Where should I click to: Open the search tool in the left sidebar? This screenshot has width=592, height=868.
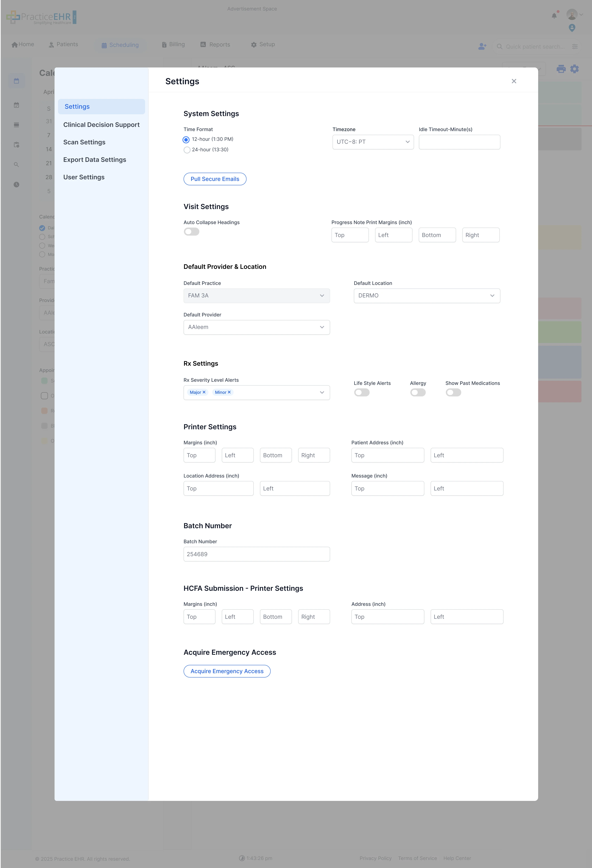[x=16, y=164]
